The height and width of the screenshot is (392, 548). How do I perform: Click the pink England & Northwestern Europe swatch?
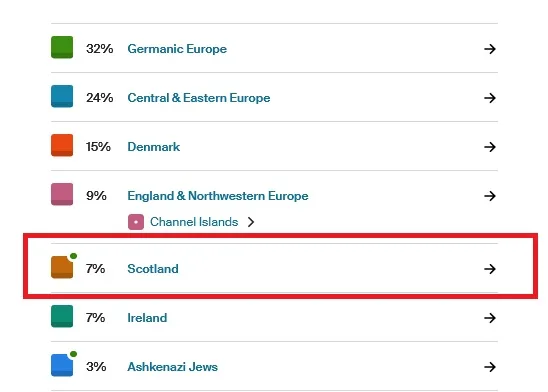click(x=62, y=194)
